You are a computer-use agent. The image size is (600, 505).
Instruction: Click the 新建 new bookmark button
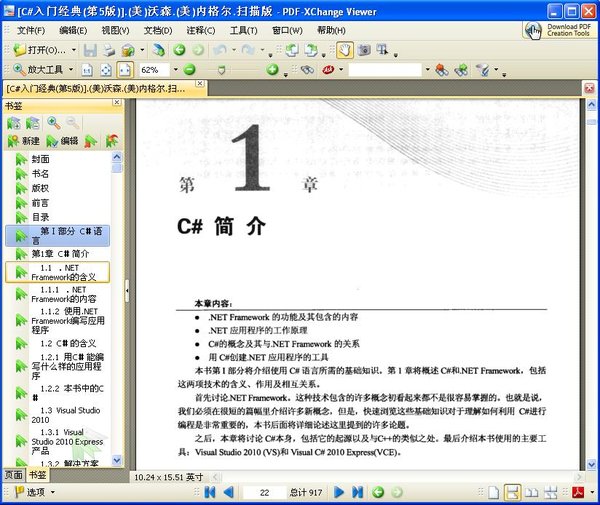pyautogui.click(x=23, y=141)
